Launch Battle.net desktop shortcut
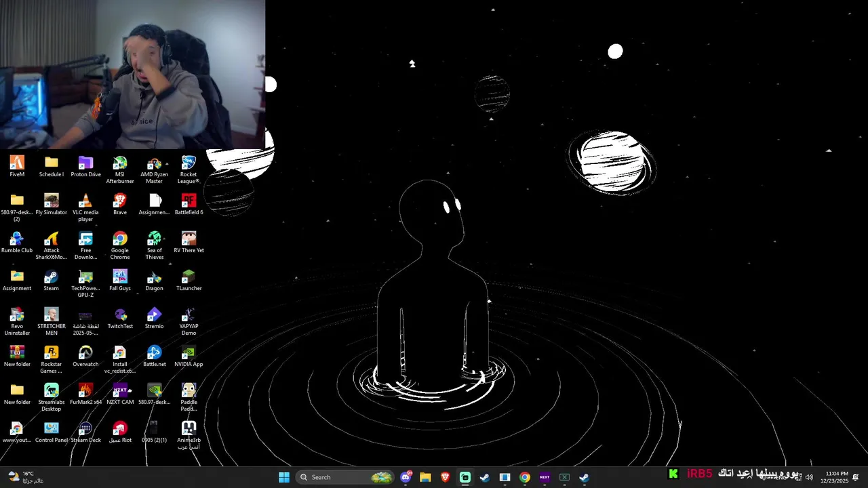 [x=155, y=357]
